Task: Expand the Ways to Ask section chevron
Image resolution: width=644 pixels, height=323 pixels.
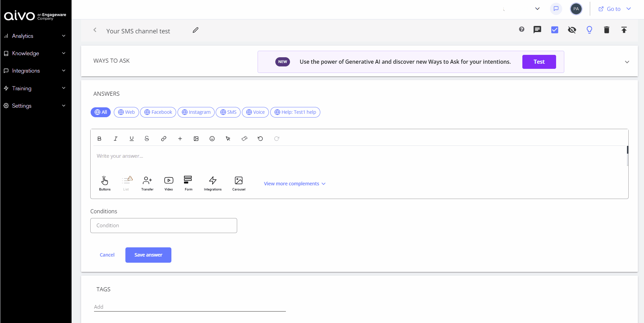Action: (627, 62)
